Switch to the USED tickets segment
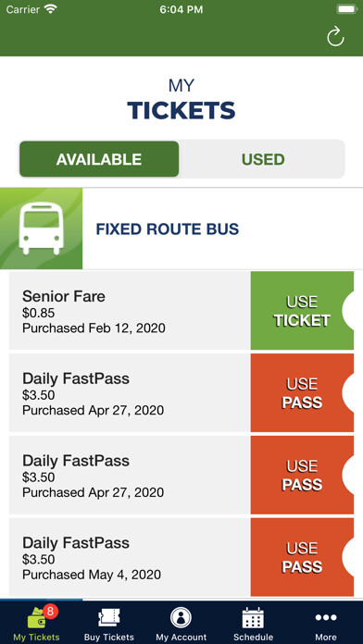The height and width of the screenshot is (644, 363). pos(263,159)
